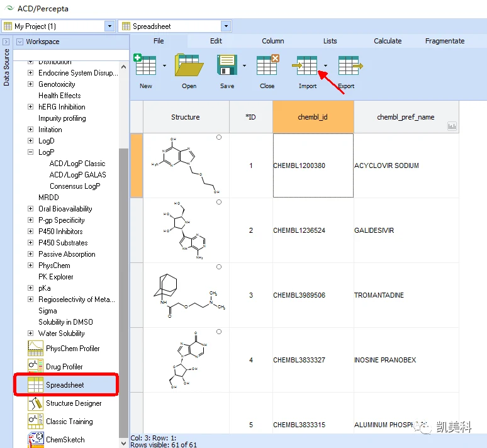Collapse the Workspace panel chevron
The width and height of the screenshot is (487, 448).
click(x=20, y=42)
